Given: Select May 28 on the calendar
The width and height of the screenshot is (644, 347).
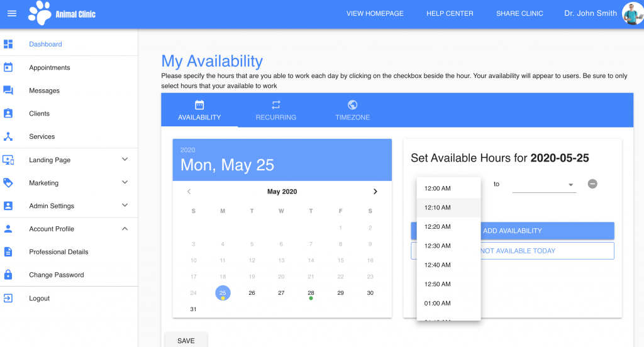Looking at the screenshot, I should click(311, 293).
